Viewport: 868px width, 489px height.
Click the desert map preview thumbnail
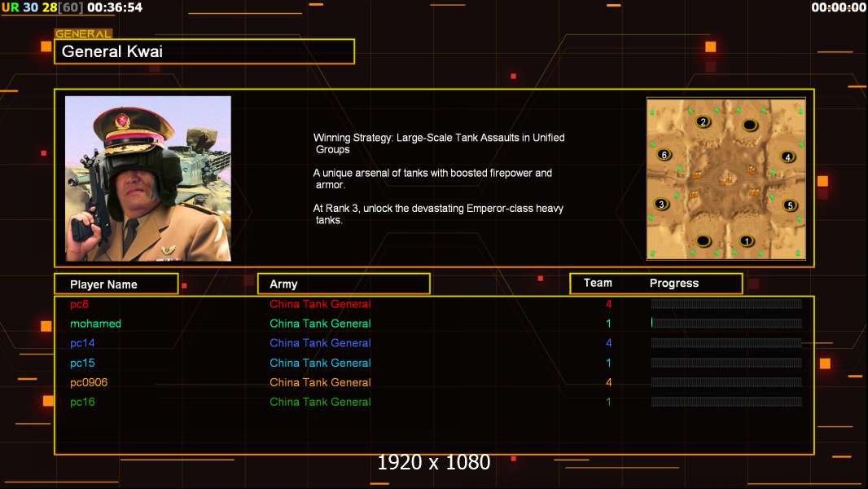pyautogui.click(x=726, y=178)
